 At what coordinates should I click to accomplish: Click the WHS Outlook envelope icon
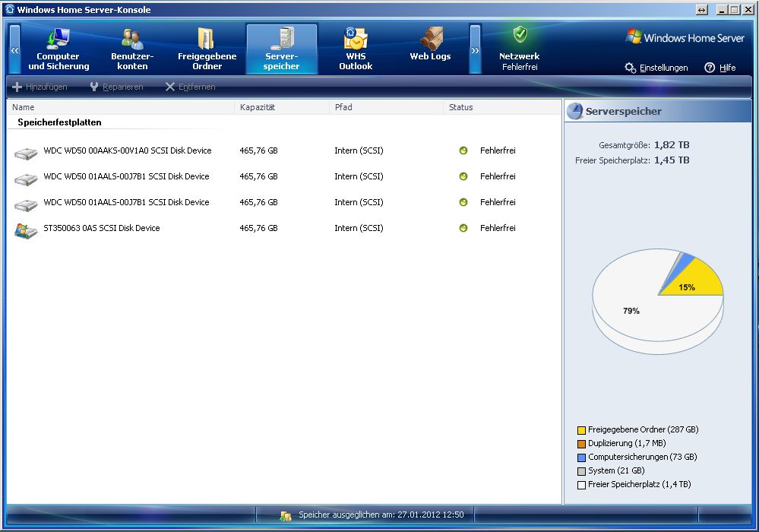click(x=356, y=38)
